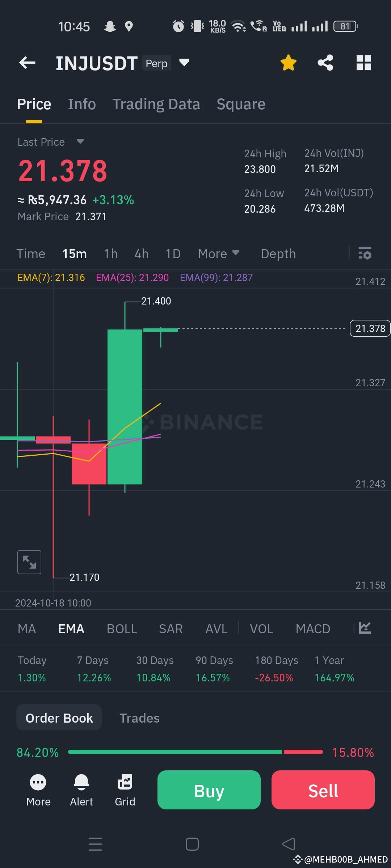Select the 1h chart interval
The image size is (391, 868).
pos(111,254)
